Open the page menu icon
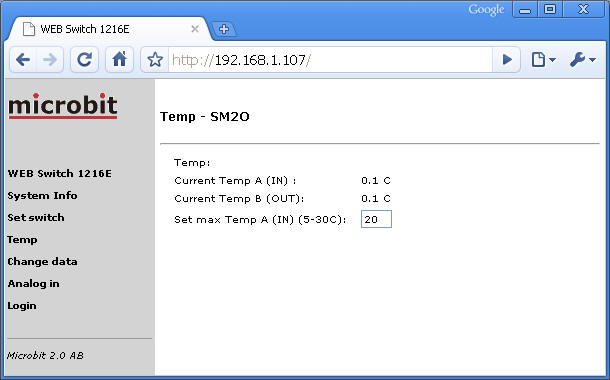610x380 pixels. 543,60
